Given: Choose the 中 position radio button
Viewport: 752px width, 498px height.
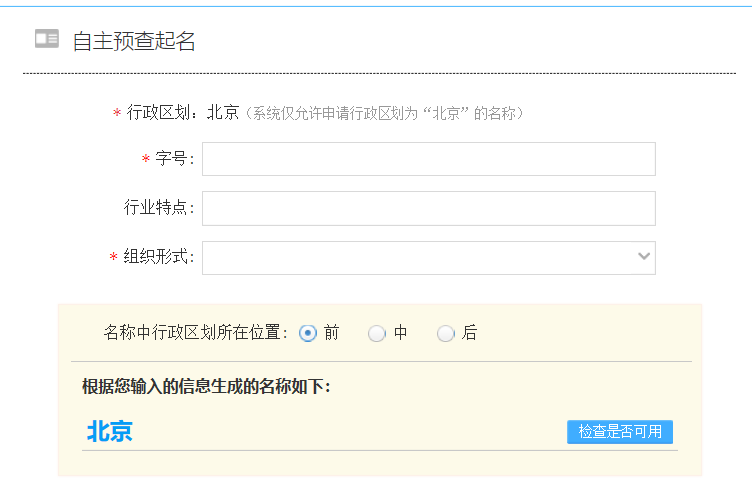Looking at the screenshot, I should pos(377,333).
